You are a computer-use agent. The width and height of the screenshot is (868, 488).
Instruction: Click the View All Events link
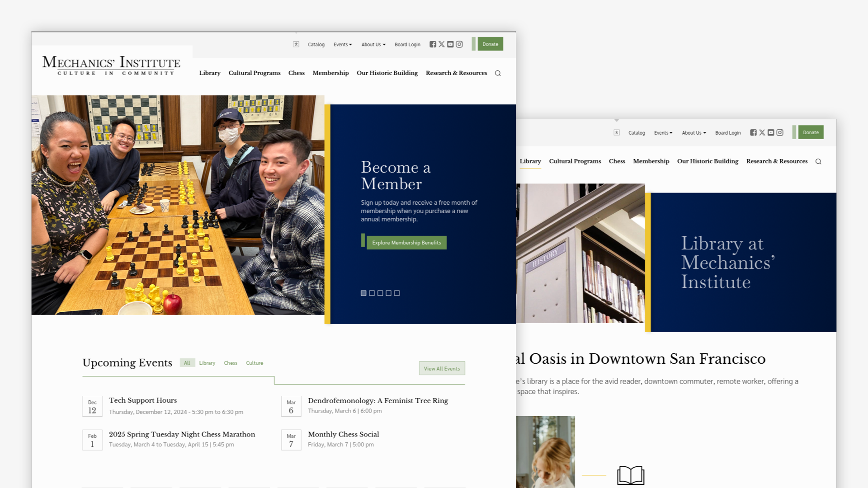click(442, 368)
